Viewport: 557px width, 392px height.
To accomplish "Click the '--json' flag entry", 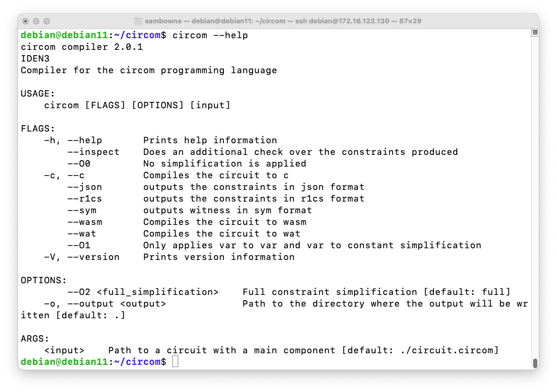I will point(84,187).
